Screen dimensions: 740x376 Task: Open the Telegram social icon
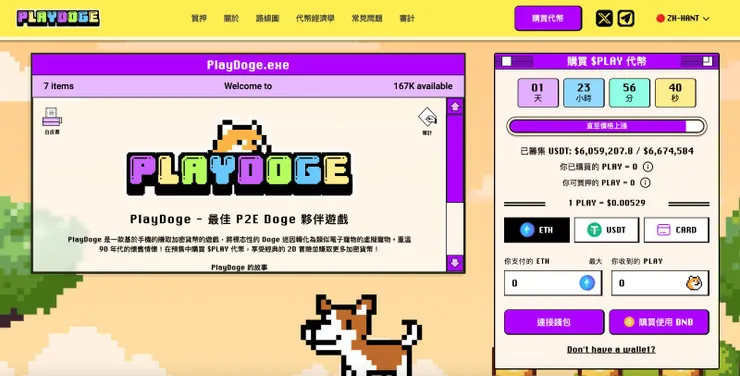626,18
